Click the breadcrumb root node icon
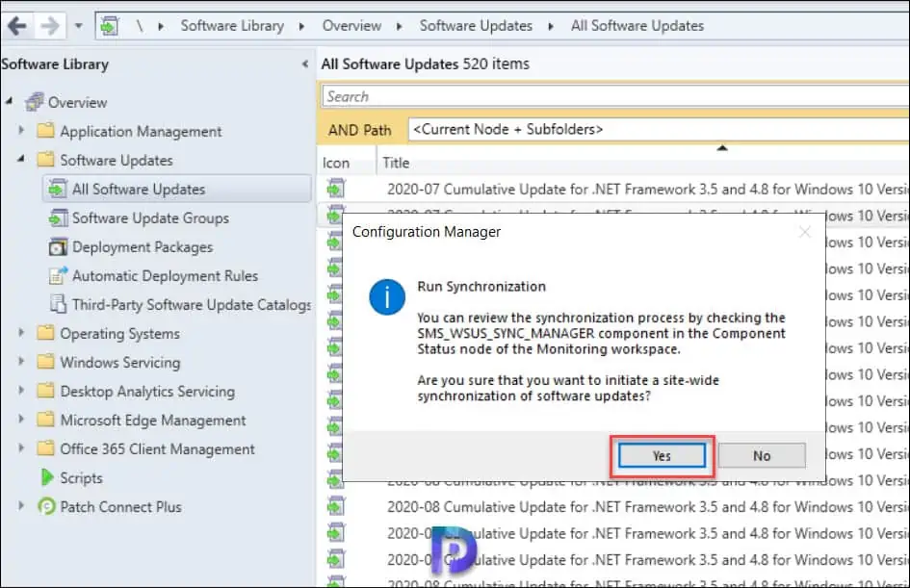This screenshot has width=910, height=588. coord(109,26)
